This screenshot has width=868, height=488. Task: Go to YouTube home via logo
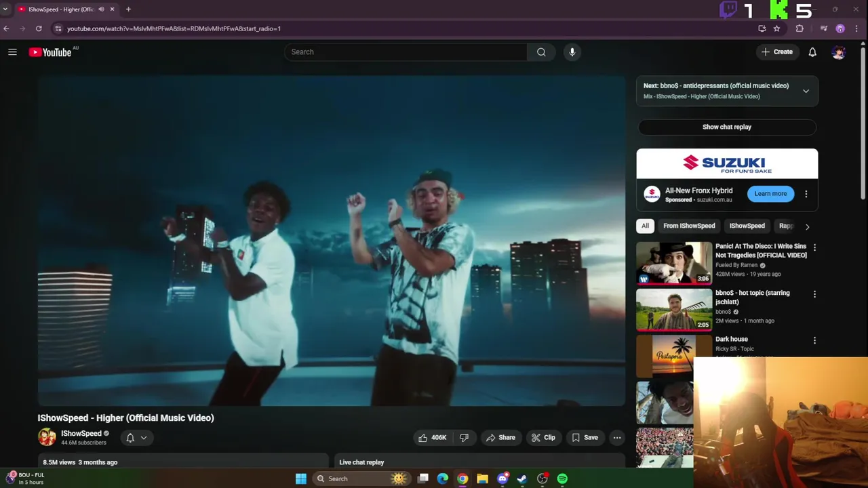pos(50,52)
